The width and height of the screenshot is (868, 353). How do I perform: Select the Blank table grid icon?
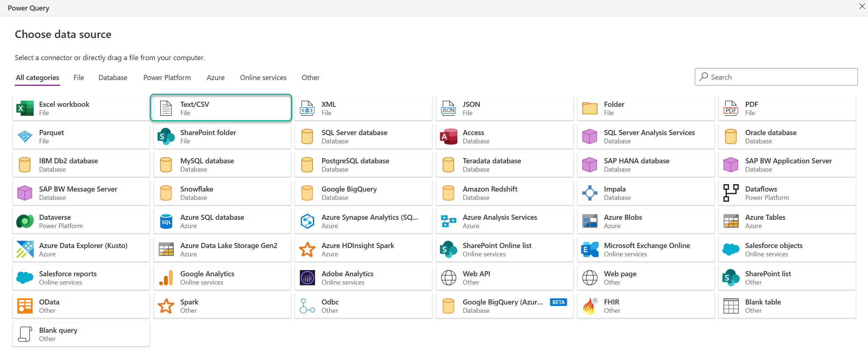(x=731, y=306)
